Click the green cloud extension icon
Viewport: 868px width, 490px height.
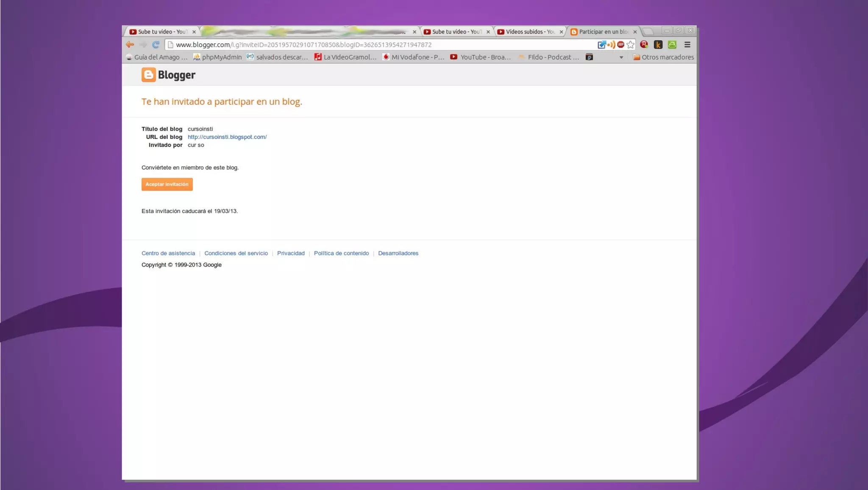click(x=672, y=45)
